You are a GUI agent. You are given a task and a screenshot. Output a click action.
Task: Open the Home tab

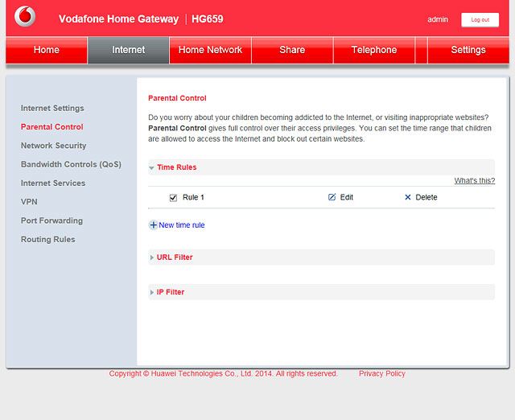pos(47,50)
